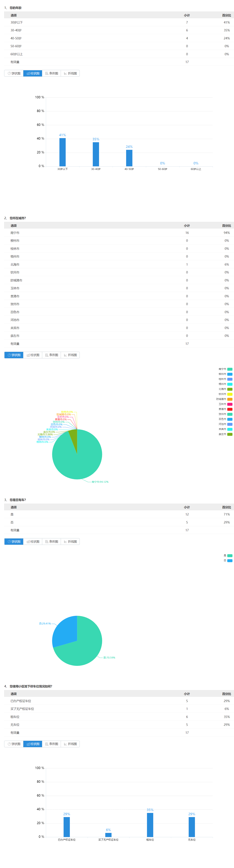Click the 30岁以下 bar showing 41%

tap(62, 152)
